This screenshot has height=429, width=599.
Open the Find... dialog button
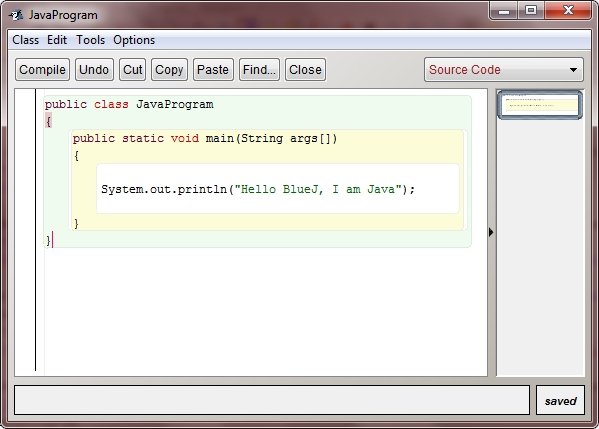pos(259,70)
